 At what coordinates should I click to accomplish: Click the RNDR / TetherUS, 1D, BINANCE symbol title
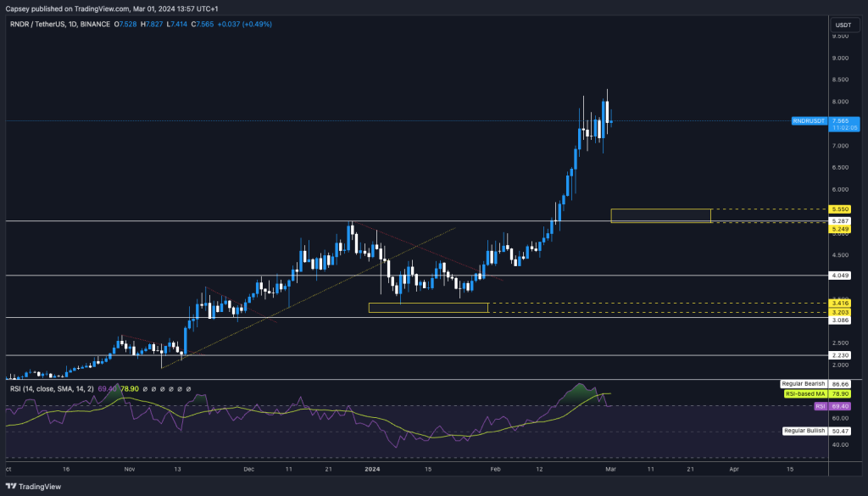click(60, 25)
